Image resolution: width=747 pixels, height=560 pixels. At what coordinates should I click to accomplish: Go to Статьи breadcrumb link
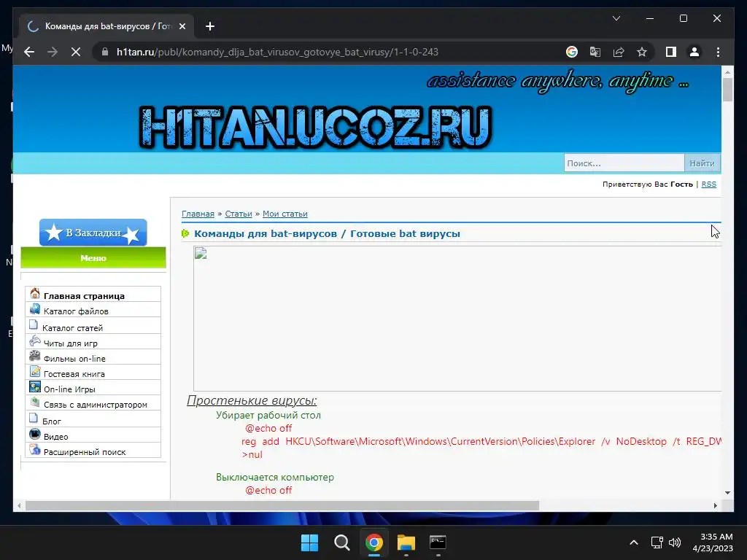tap(239, 214)
